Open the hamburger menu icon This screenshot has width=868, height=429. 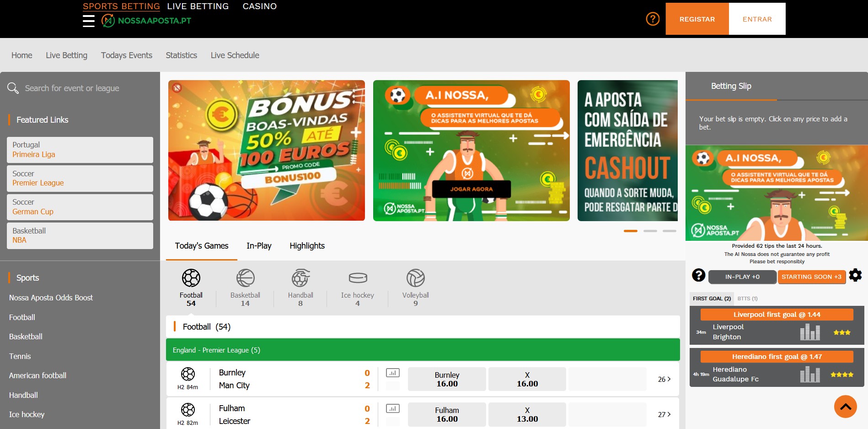point(89,21)
